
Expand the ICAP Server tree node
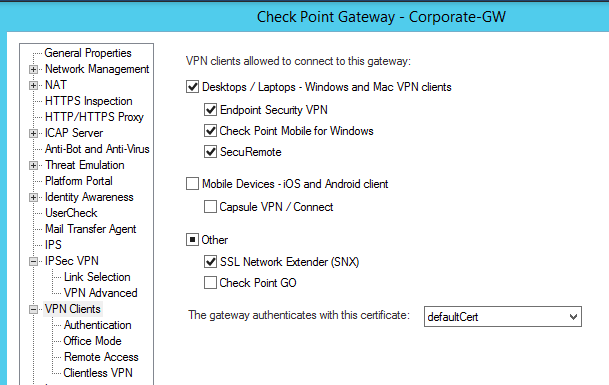[33, 134]
